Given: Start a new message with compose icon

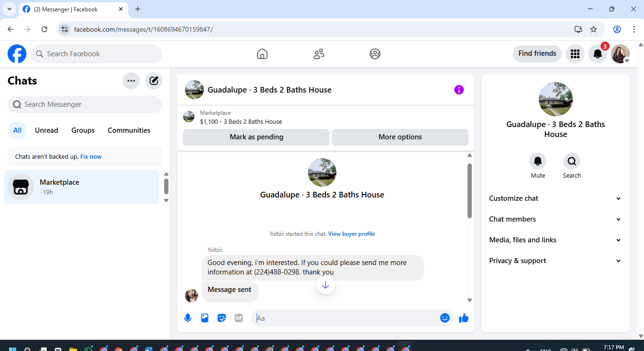Looking at the screenshot, I should 154,81.
